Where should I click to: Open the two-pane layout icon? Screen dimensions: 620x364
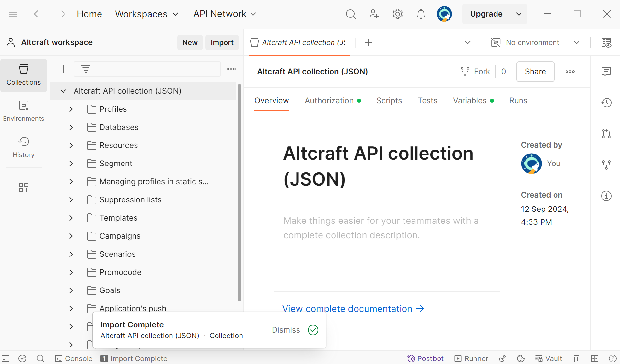[595, 358]
